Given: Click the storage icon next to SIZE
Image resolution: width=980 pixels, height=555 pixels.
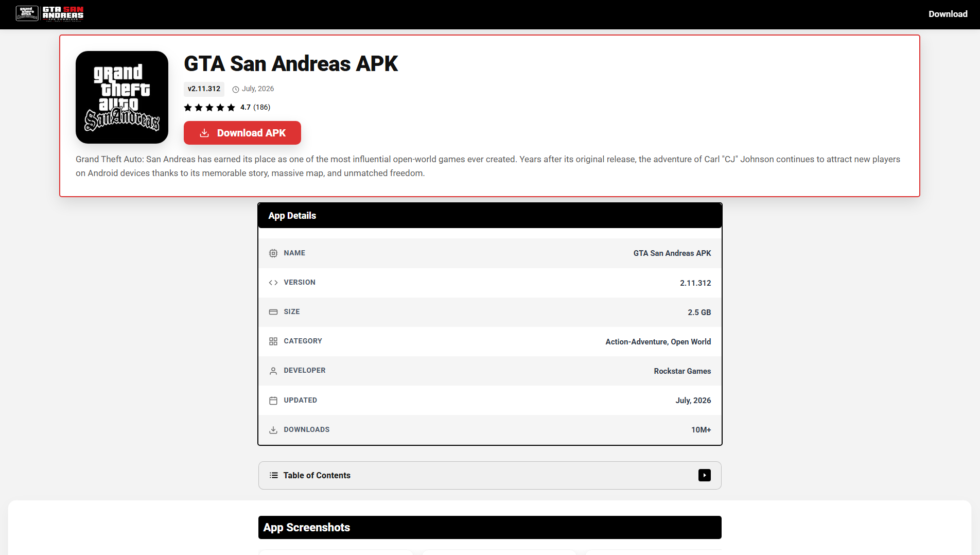Looking at the screenshot, I should click(273, 312).
